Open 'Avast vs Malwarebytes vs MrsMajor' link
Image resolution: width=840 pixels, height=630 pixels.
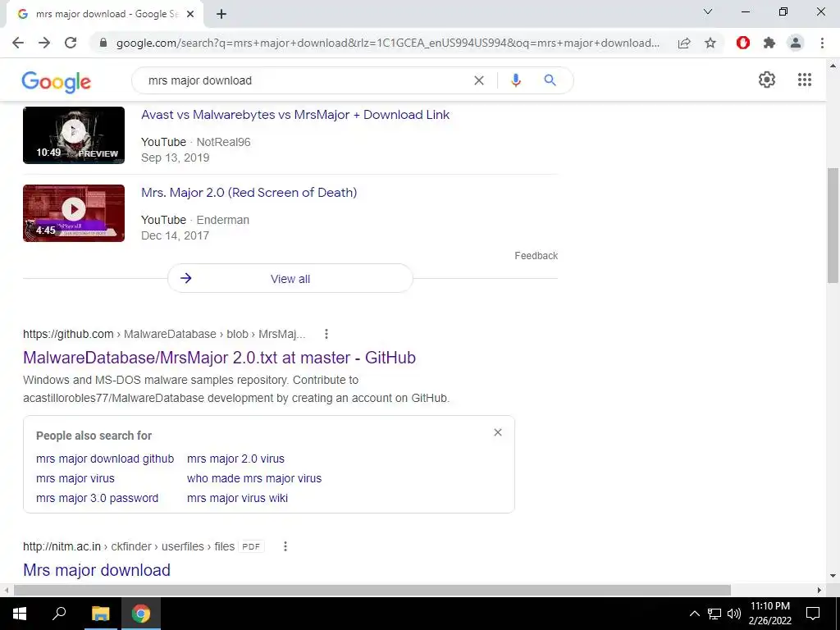(295, 115)
